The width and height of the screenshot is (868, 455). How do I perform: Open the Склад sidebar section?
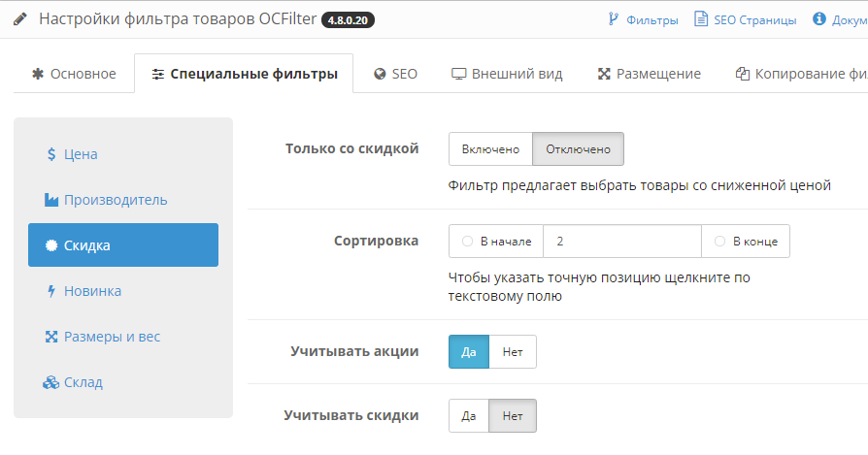click(83, 382)
